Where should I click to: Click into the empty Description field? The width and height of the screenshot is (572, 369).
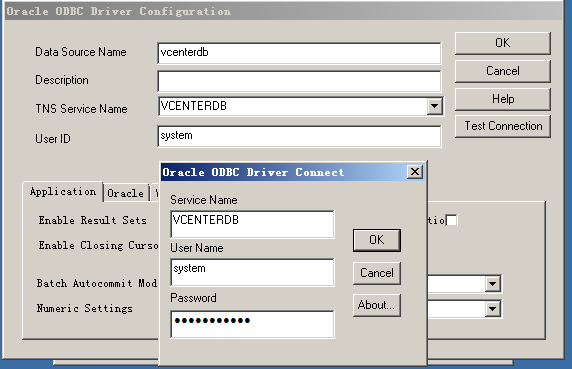tap(299, 81)
